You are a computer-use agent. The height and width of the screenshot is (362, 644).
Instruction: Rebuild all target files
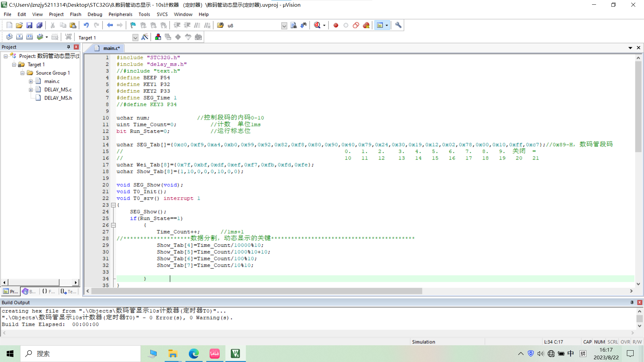click(30, 37)
